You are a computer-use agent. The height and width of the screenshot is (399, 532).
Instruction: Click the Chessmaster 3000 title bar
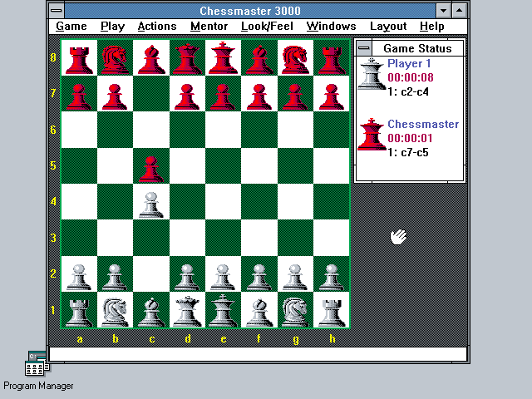(x=249, y=11)
